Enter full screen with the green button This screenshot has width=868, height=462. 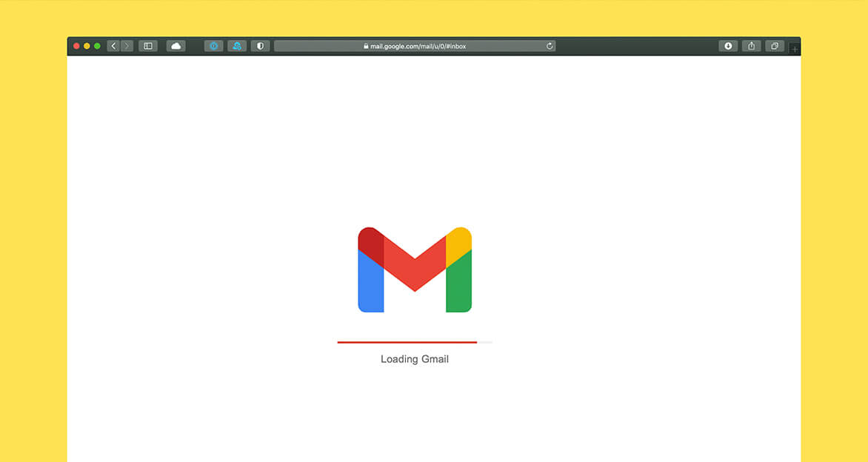(98, 46)
